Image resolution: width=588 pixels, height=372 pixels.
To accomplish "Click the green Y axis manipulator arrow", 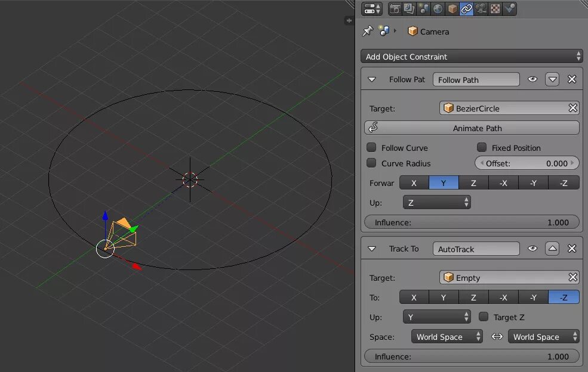I will click(134, 228).
